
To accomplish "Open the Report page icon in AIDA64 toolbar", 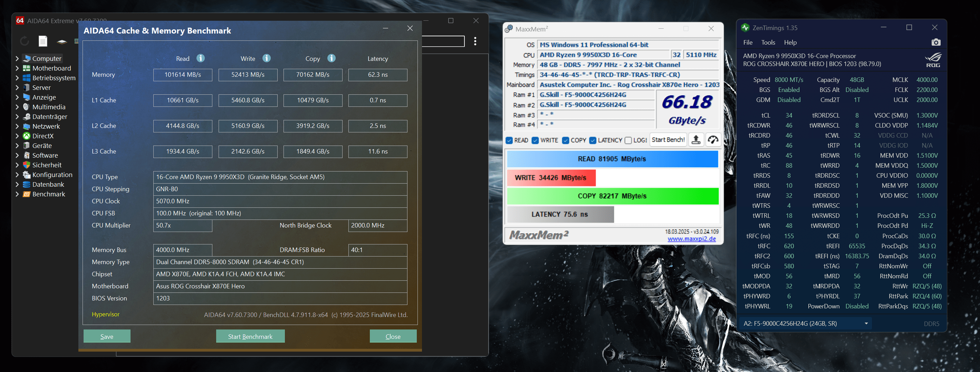I will click(43, 41).
